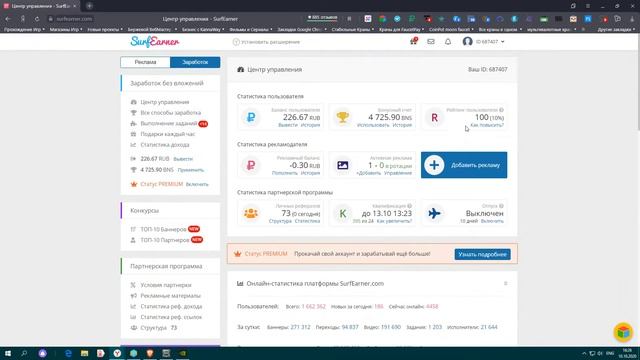The height and width of the screenshot is (360, 640).
Task: Open the Edge browser taskbar icon
Action: 68,353
